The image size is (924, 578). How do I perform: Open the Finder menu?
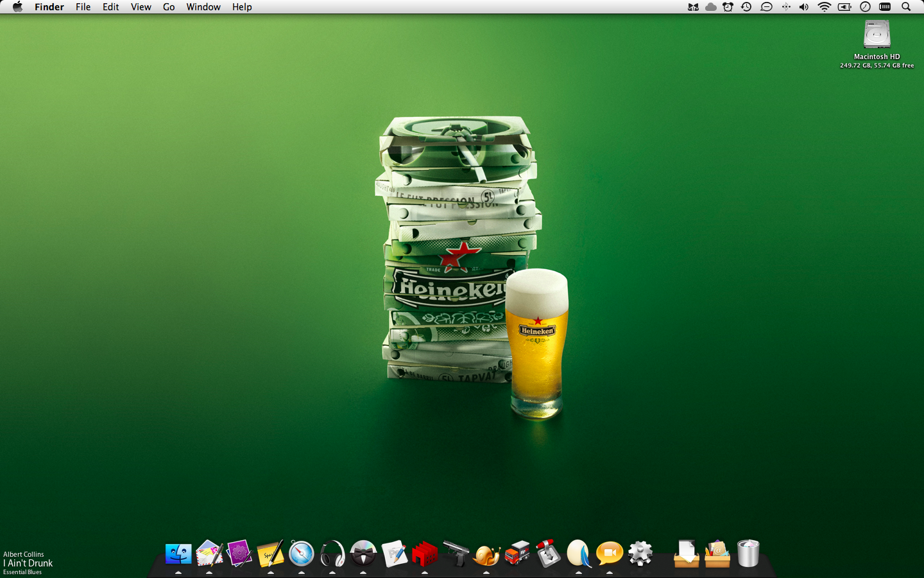[49, 7]
